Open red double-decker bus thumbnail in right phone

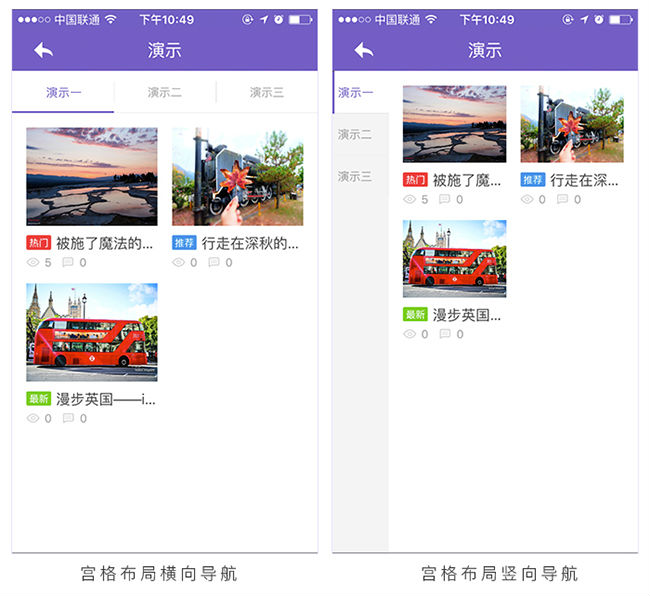pos(454,259)
